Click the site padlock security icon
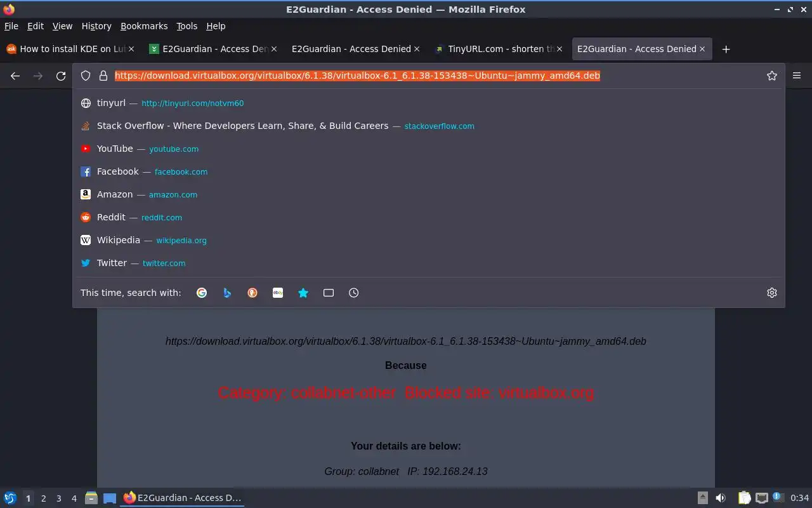 click(x=103, y=76)
